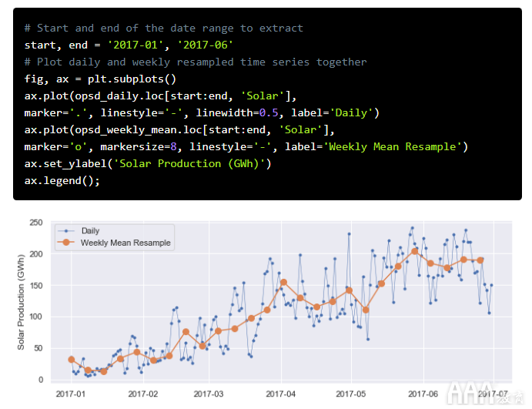
Task: Click the y-axis tick label 250
Action: click(36, 223)
